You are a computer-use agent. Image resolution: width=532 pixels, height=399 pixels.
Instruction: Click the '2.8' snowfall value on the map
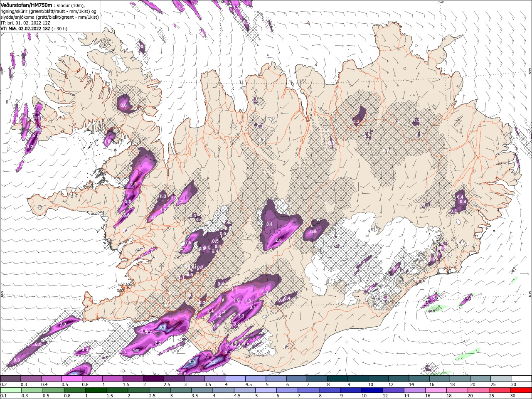click(279, 240)
